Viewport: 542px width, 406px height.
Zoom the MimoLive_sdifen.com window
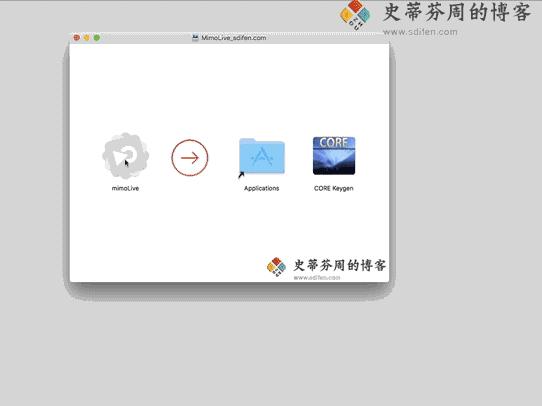click(97, 38)
